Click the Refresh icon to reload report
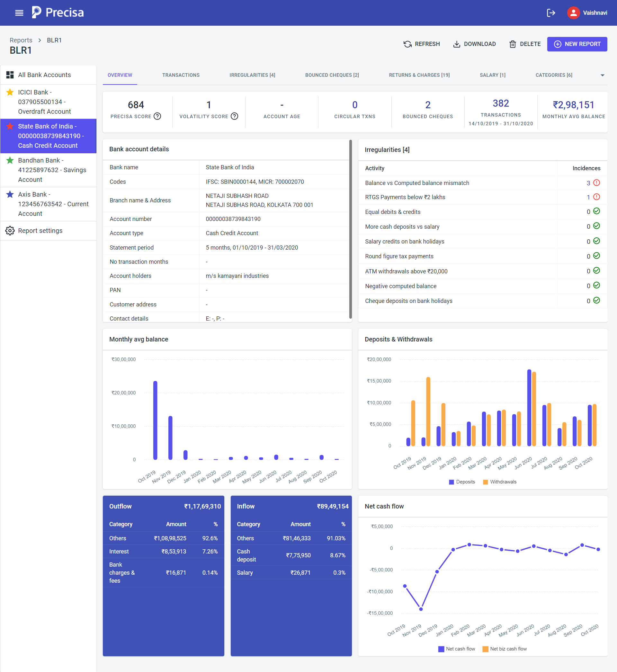This screenshot has width=617, height=672. [x=407, y=44]
